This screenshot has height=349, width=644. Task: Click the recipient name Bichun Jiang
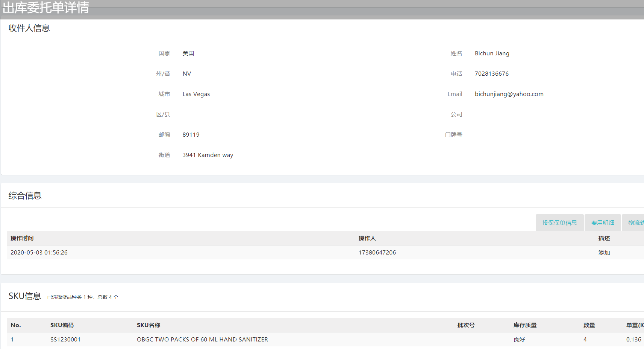click(x=492, y=53)
